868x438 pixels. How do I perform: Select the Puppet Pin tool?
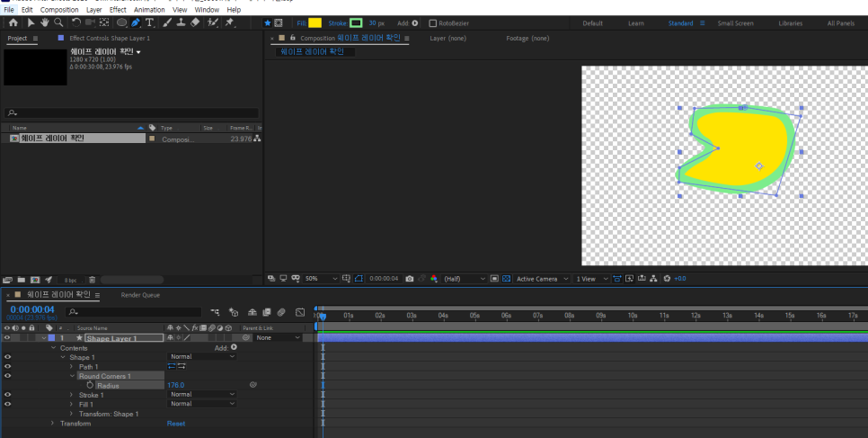click(230, 22)
